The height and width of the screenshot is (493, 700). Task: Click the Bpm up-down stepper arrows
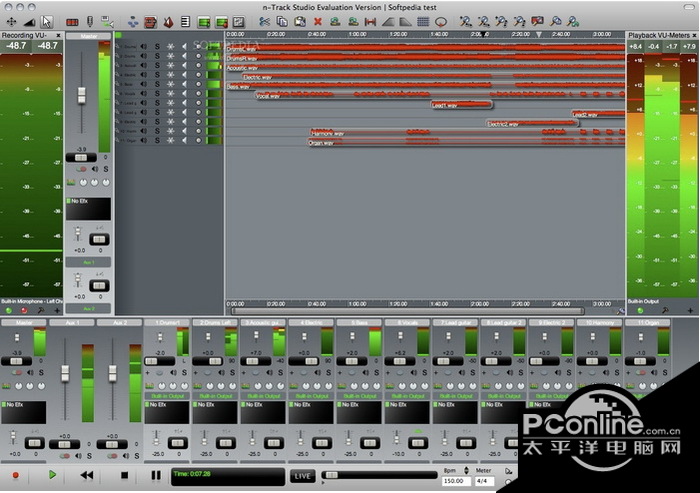click(467, 470)
